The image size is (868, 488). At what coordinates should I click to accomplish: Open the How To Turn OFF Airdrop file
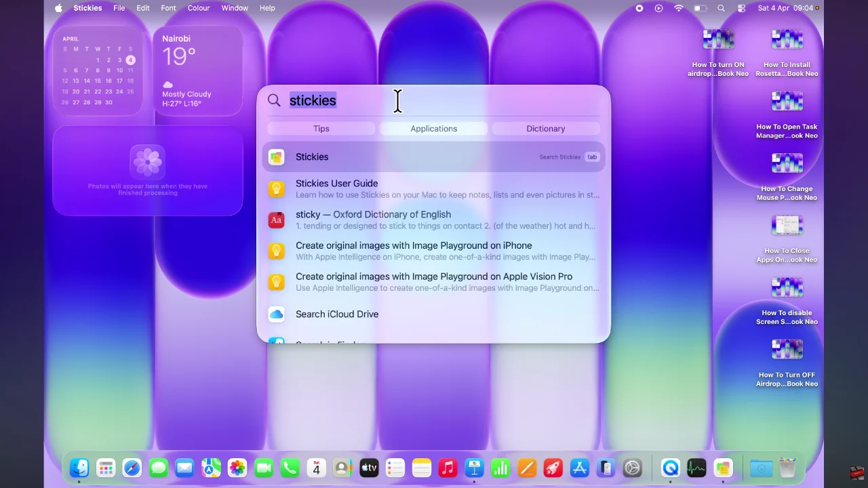(x=787, y=348)
